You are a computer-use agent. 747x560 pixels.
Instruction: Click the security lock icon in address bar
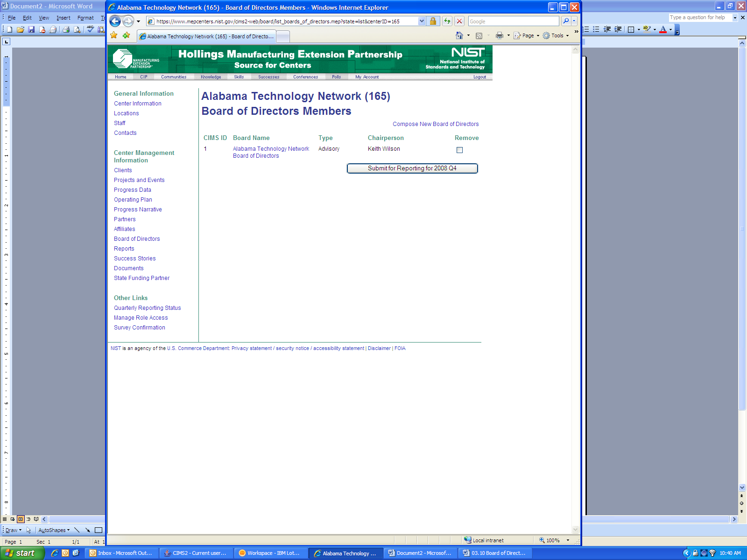(x=433, y=21)
